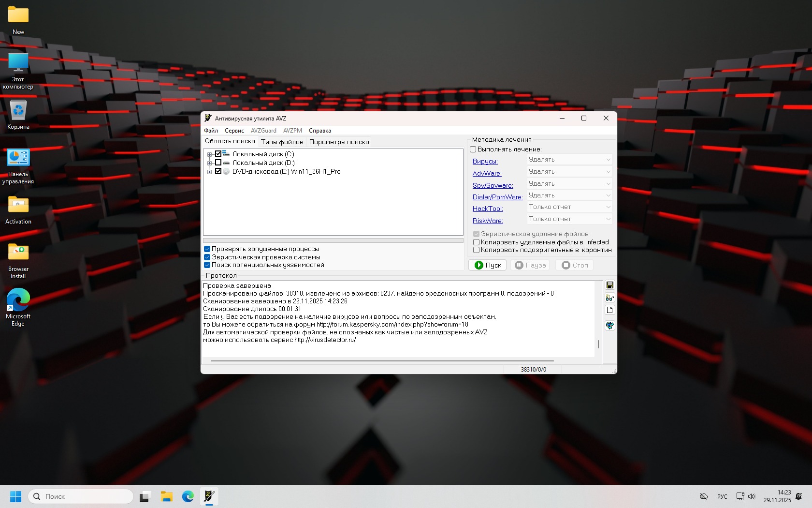Open File Explorer from the taskbar
The image size is (812, 508).
(167, 496)
